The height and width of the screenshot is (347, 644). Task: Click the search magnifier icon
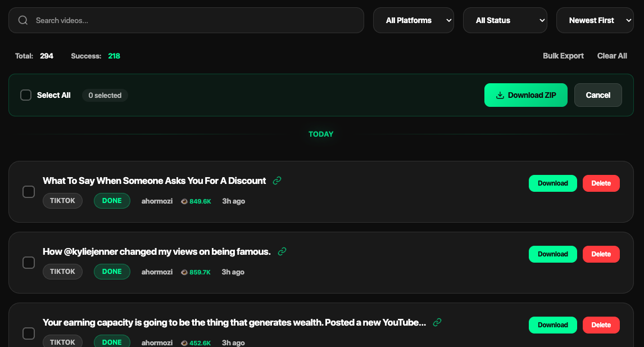click(22, 20)
